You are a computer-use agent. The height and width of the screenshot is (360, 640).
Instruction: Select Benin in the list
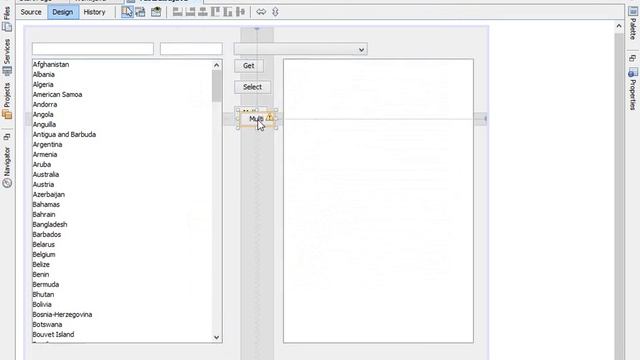(40, 275)
